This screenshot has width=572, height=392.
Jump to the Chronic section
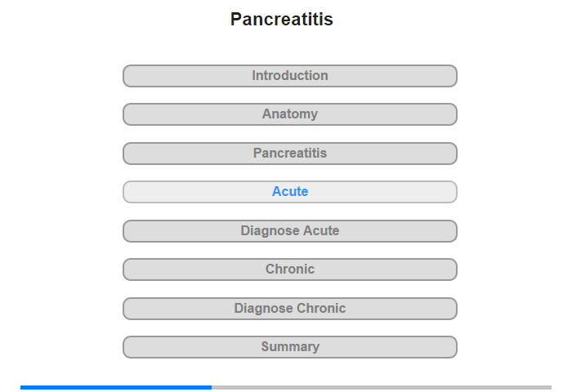289,269
